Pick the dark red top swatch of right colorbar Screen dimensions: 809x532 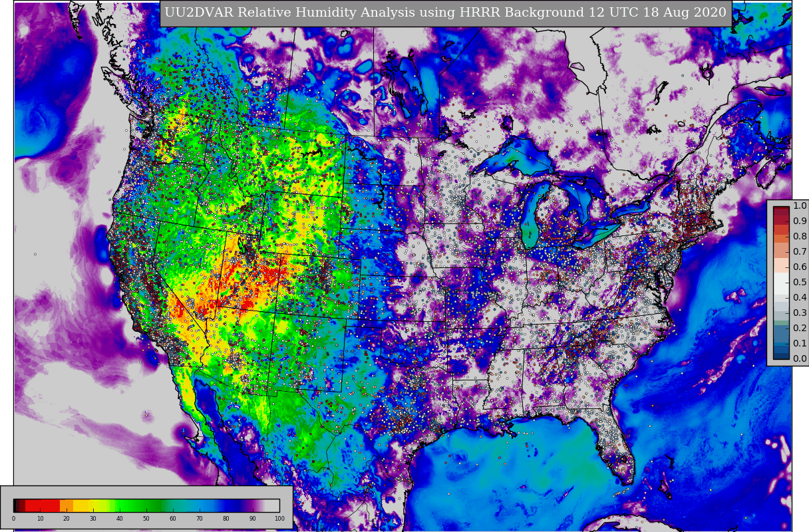tap(781, 211)
